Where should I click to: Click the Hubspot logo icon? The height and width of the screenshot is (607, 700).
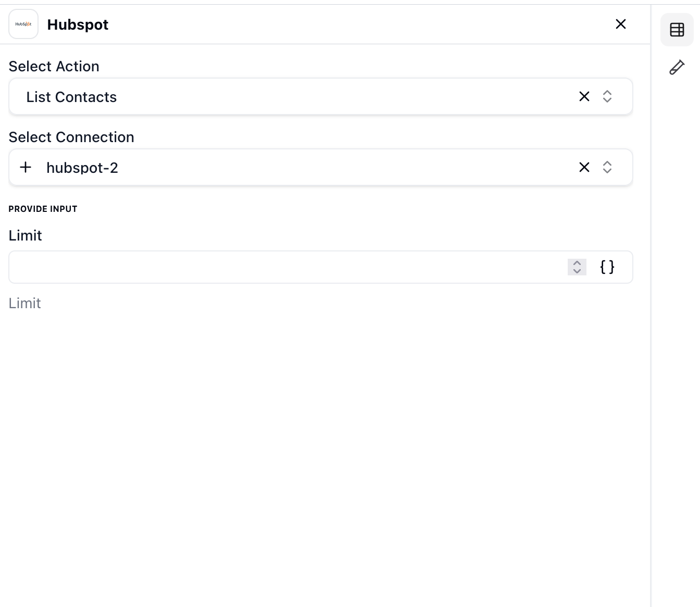coord(23,23)
